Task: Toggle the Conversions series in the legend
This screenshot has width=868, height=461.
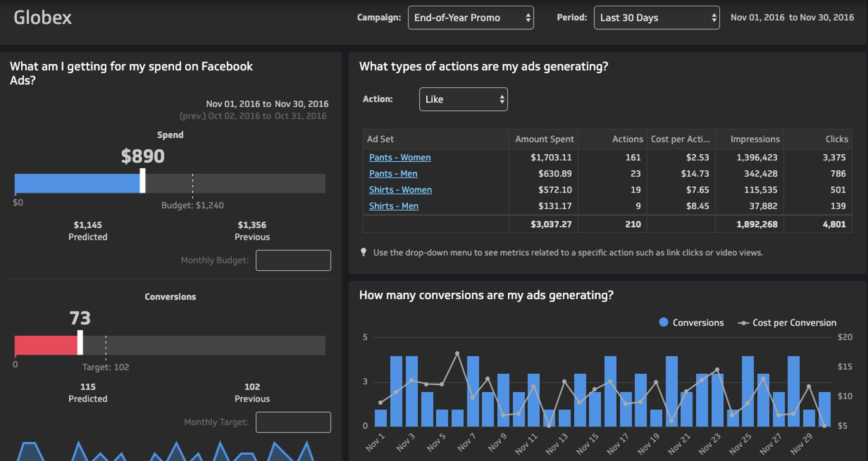Action: [697, 322]
